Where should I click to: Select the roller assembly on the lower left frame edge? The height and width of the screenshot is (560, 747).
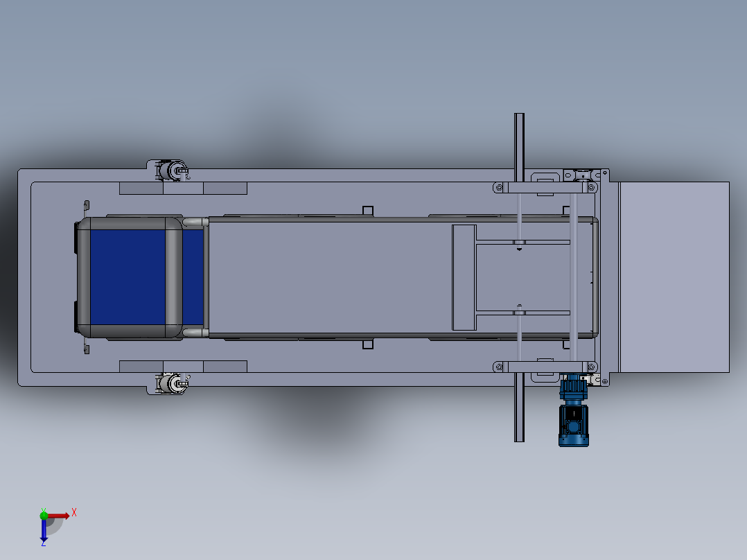pos(173,383)
